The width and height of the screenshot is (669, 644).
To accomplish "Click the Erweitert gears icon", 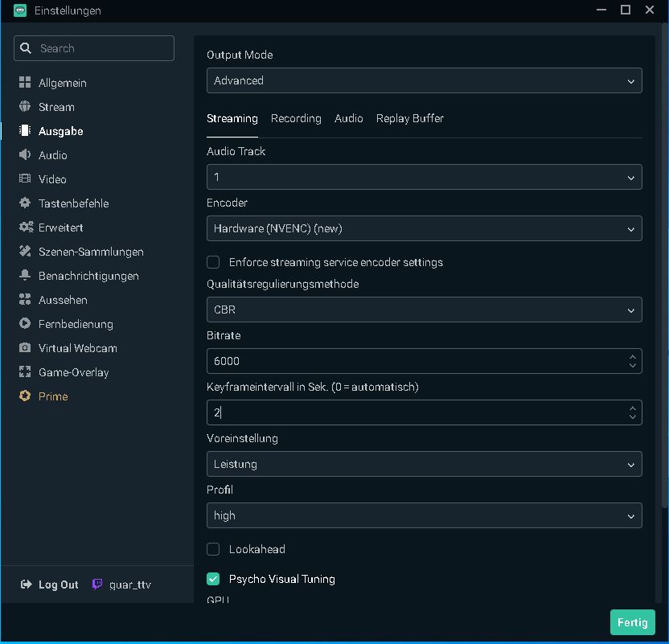I will pyautogui.click(x=25, y=228).
